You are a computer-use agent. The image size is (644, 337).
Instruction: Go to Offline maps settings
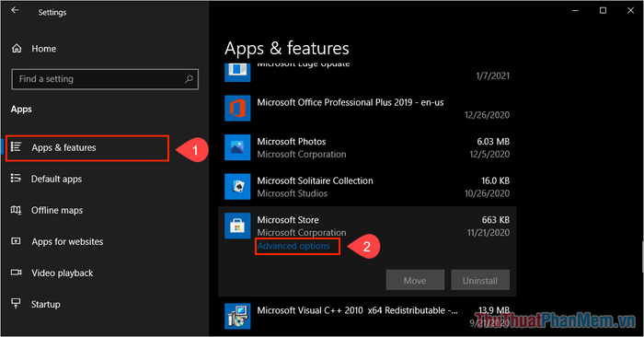[x=46, y=211]
